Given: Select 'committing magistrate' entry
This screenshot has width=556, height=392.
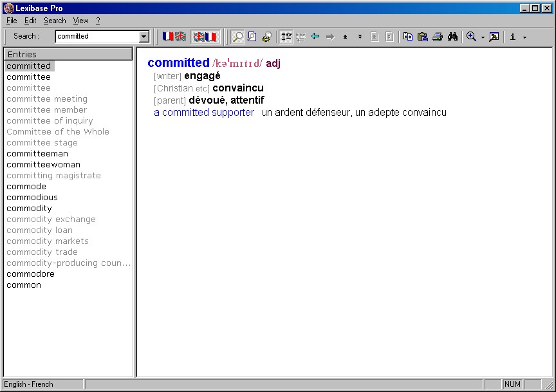Looking at the screenshot, I should [x=53, y=176].
